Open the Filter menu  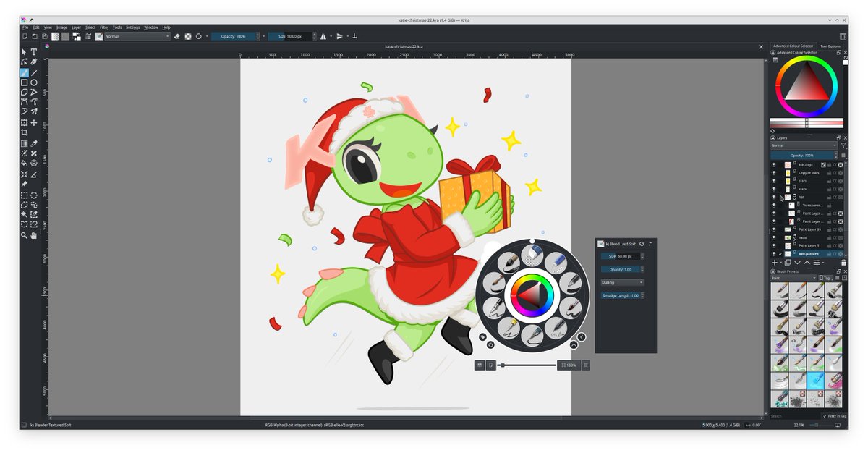(104, 27)
